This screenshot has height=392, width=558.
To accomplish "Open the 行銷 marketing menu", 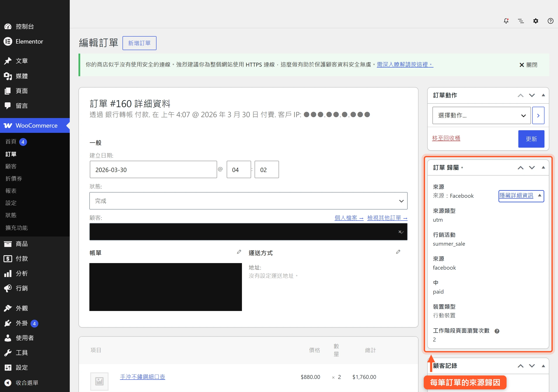I will [x=16, y=288].
